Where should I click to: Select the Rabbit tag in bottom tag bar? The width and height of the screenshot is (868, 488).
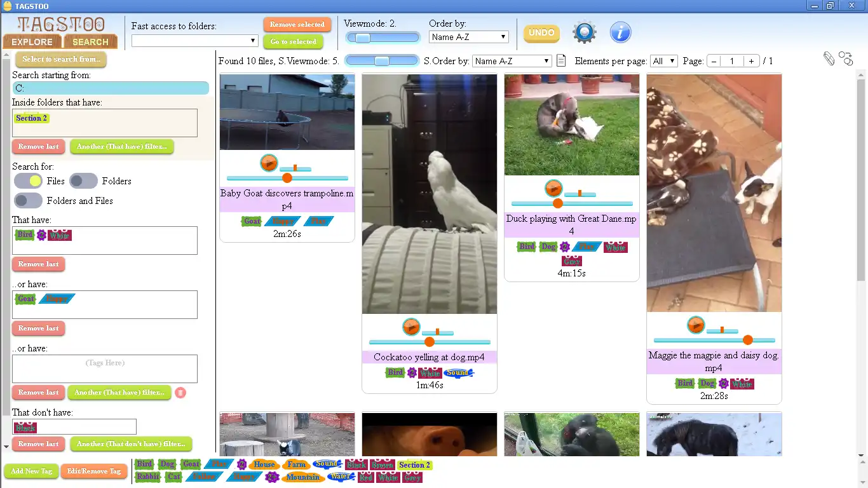(148, 477)
